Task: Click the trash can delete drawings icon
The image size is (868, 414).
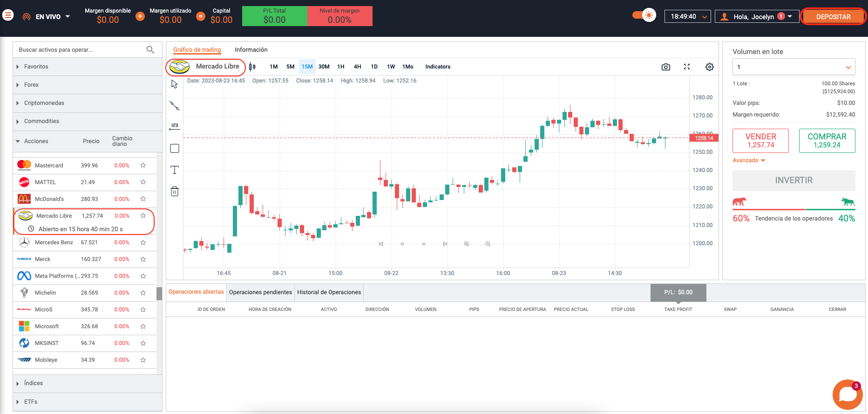Action: coord(175,191)
